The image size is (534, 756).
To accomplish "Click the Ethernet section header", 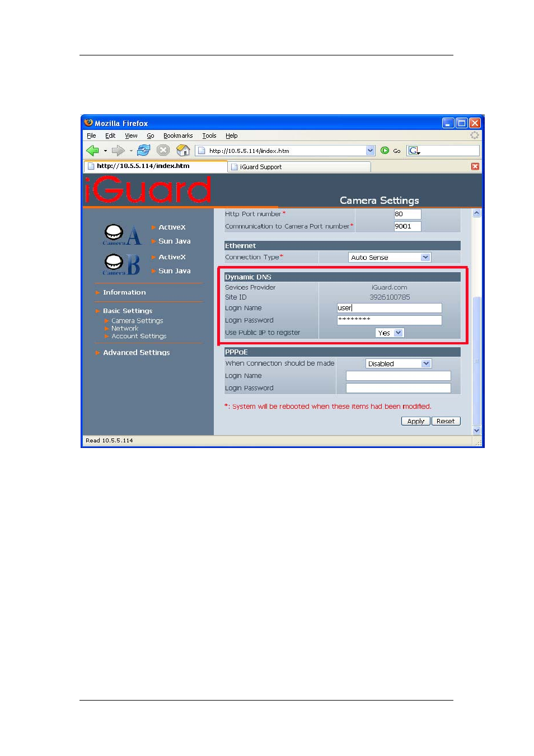I will tap(342, 246).
